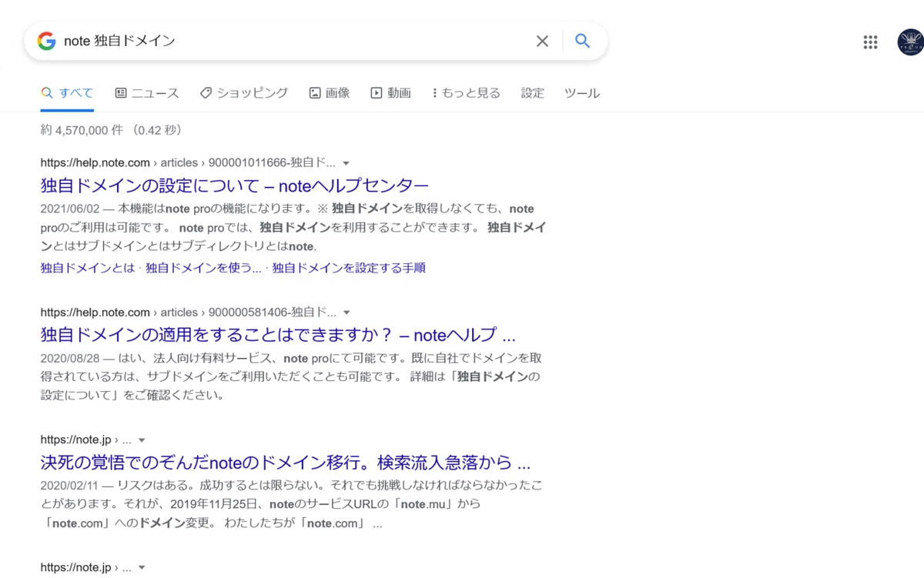Open the account profile avatar

click(911, 42)
